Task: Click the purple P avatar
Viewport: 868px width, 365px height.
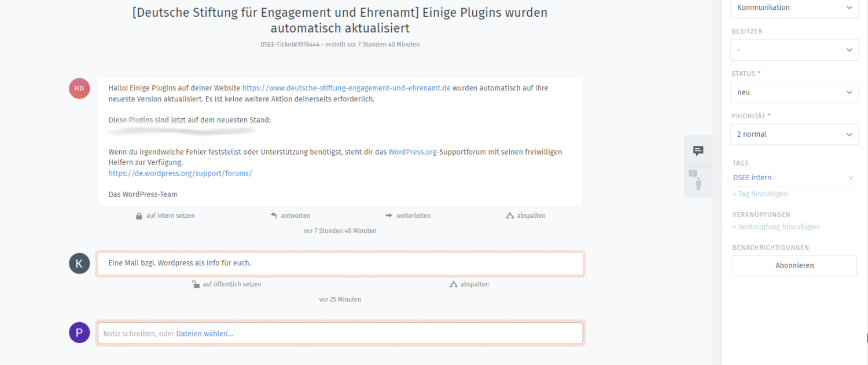Action: pyautogui.click(x=79, y=333)
